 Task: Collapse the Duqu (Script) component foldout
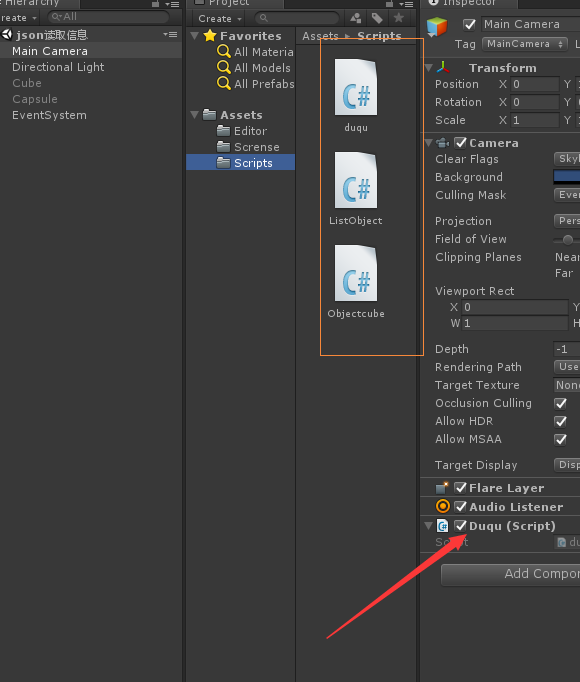(429, 526)
